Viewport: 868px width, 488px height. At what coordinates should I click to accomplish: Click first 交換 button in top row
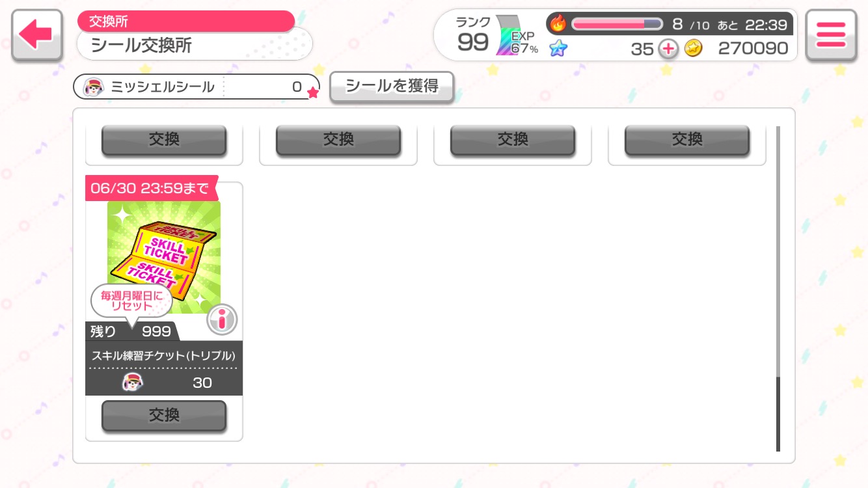pos(164,140)
